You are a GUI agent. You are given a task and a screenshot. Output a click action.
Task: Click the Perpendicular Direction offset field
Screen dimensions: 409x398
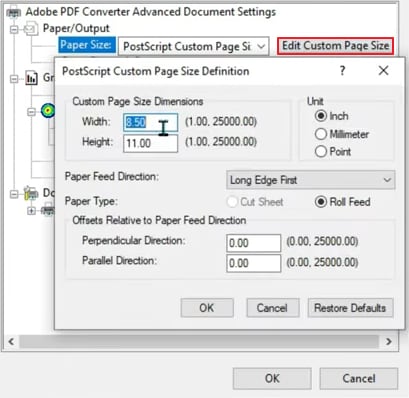click(254, 243)
